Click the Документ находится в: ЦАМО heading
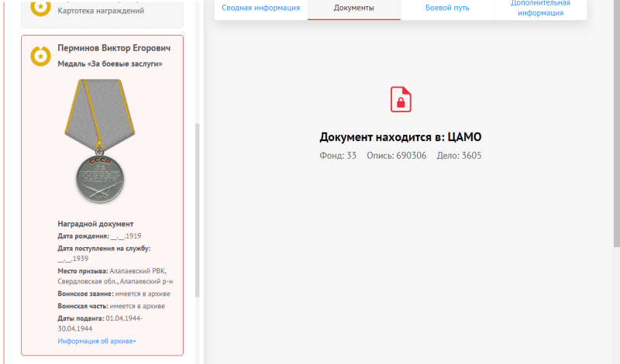Viewport: 620px width, 364px height. point(401,137)
